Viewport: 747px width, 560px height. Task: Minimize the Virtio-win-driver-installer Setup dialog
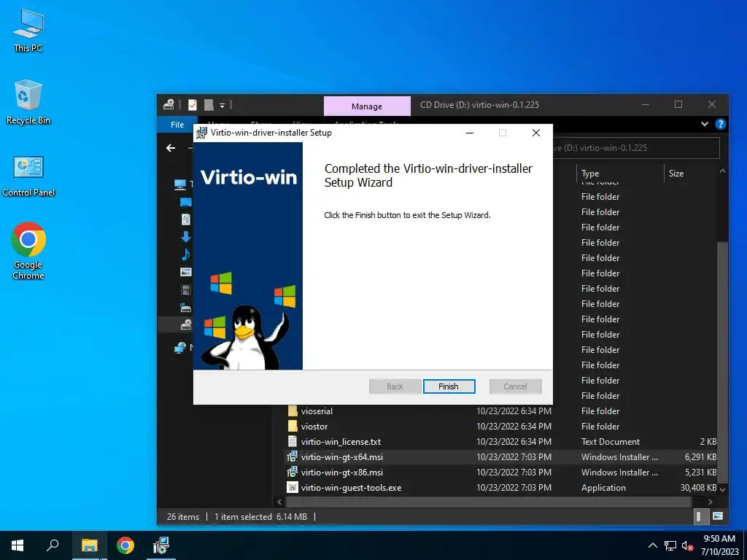pyautogui.click(x=470, y=133)
